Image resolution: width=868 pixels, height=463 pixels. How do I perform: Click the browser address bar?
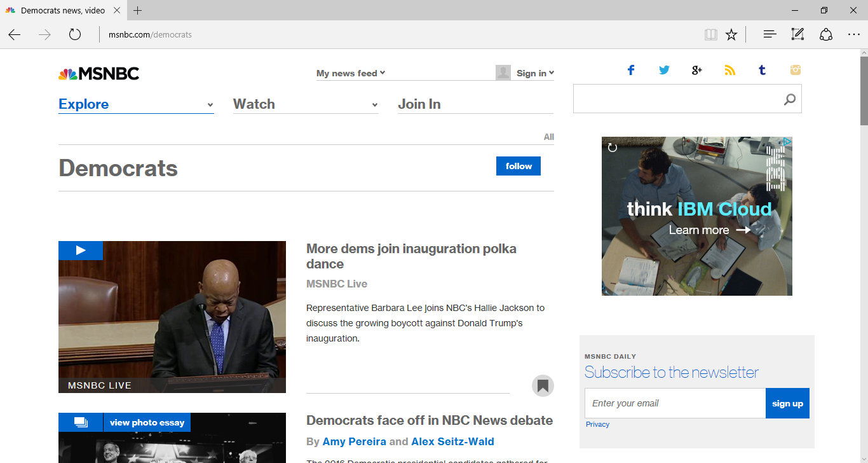[x=400, y=34]
